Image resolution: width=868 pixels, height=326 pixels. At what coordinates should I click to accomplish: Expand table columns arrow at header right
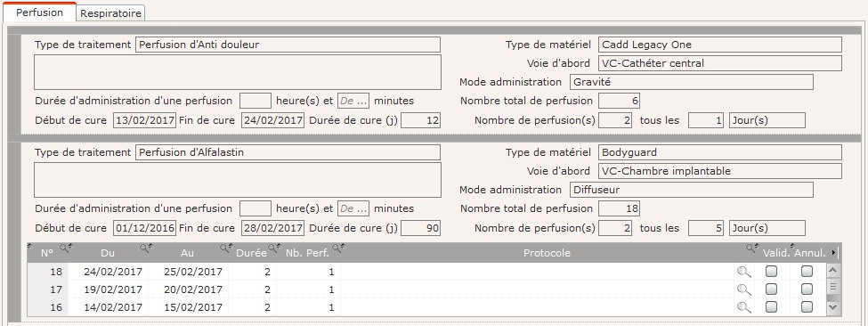click(834, 253)
